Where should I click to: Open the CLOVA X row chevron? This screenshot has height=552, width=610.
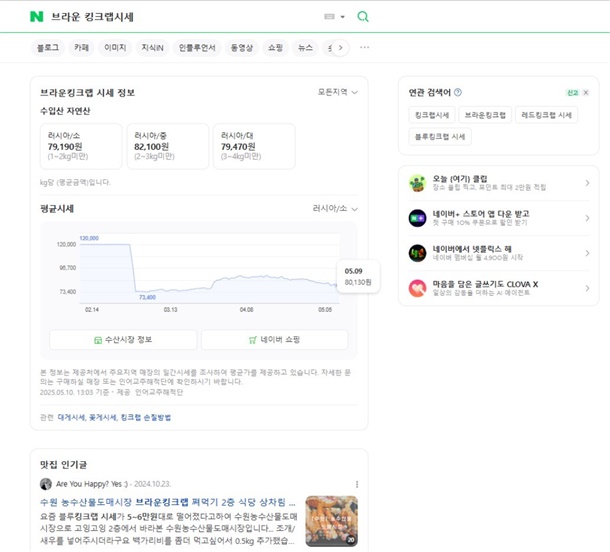[587, 288]
